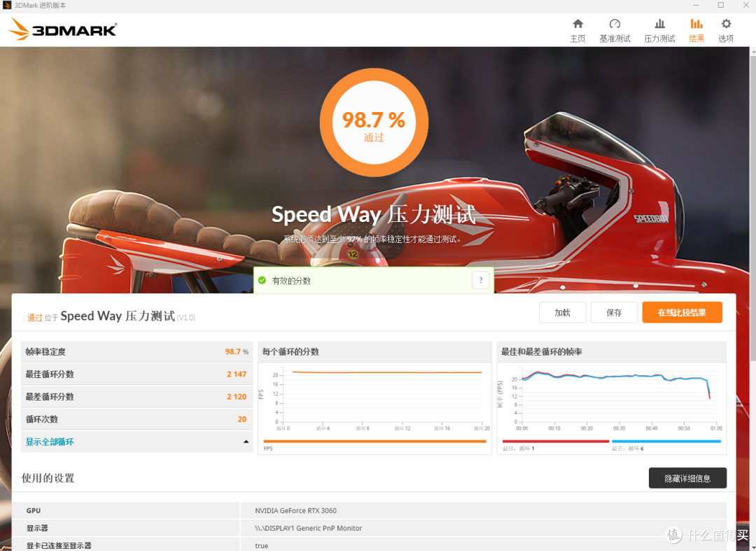Click the blue worst loop legend bar

pyautogui.click(x=666, y=441)
